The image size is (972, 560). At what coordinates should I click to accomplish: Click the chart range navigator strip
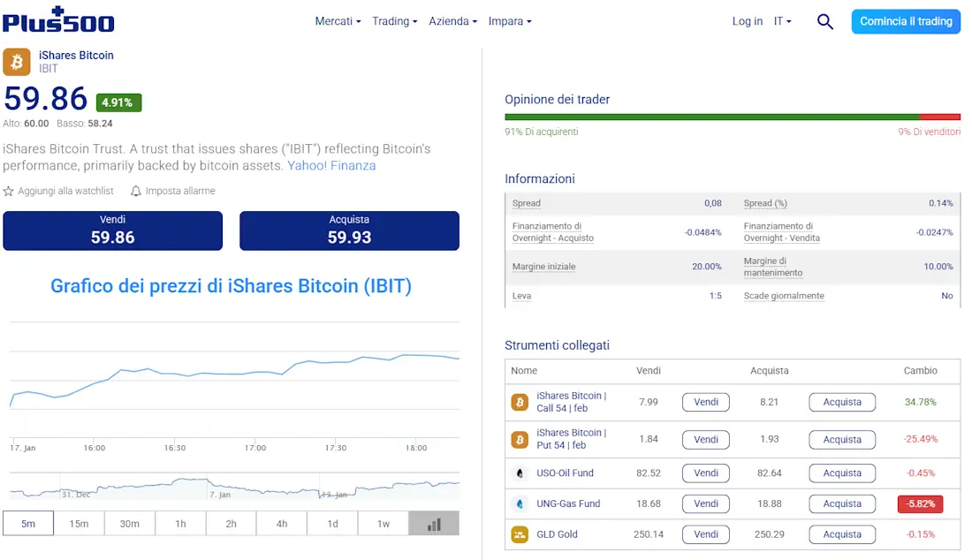pos(234,487)
